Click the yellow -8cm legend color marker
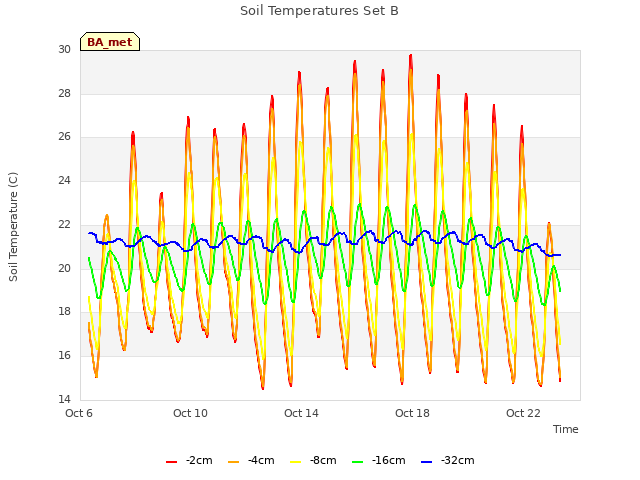Image resolution: width=640 pixels, height=480 pixels. pyautogui.click(x=296, y=462)
